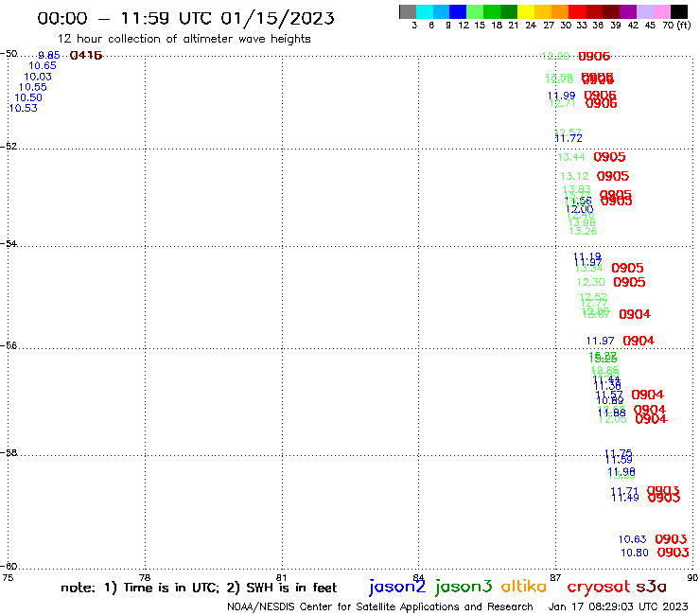Click the 0906 timestamp at latitude -50
Image resolution: width=700 pixels, height=615 pixels.
coord(594,56)
